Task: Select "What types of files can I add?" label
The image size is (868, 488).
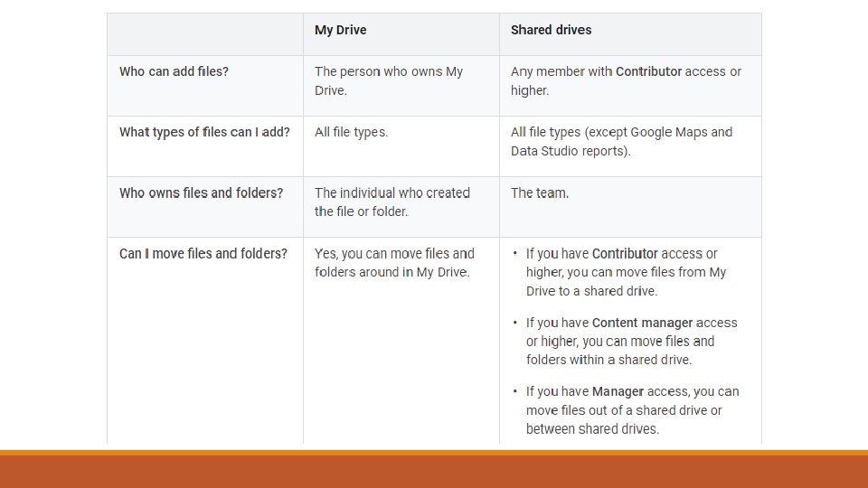Action: [204, 132]
